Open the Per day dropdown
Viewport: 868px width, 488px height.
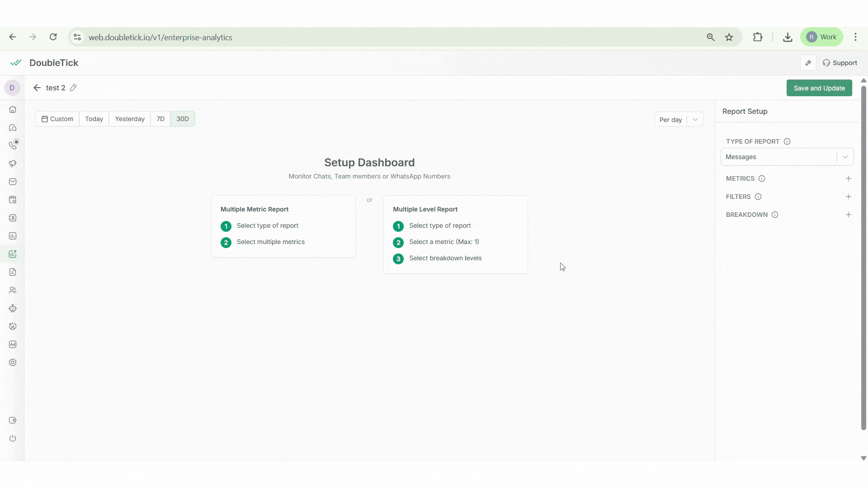[679, 120]
